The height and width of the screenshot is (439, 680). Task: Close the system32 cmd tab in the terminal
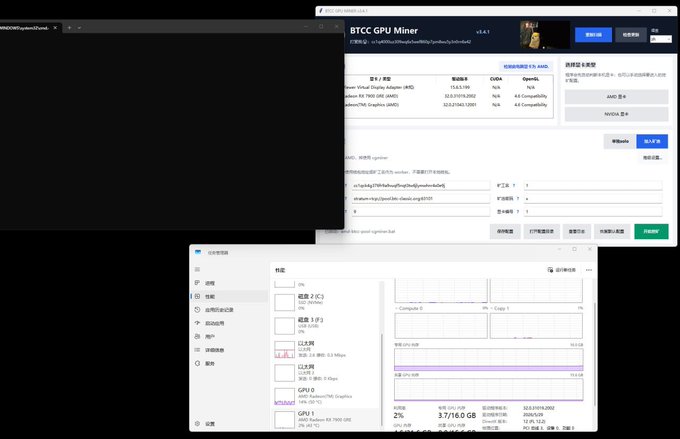pyautogui.click(x=55, y=28)
